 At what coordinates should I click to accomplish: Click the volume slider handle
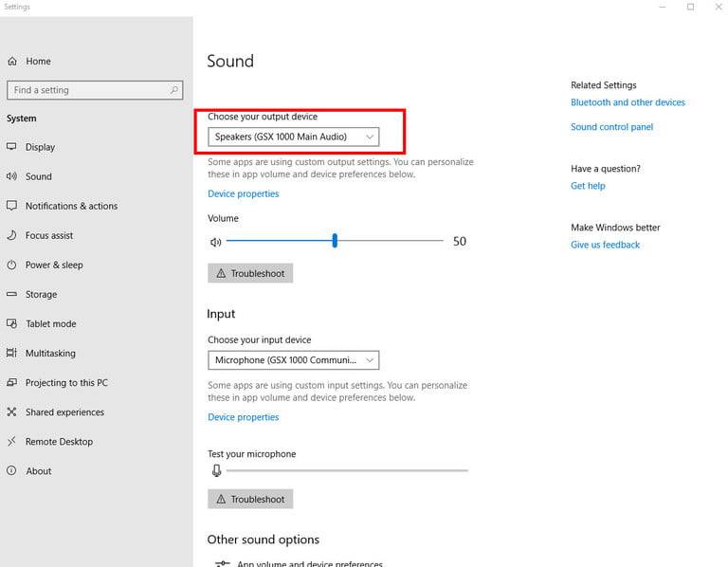(x=335, y=242)
